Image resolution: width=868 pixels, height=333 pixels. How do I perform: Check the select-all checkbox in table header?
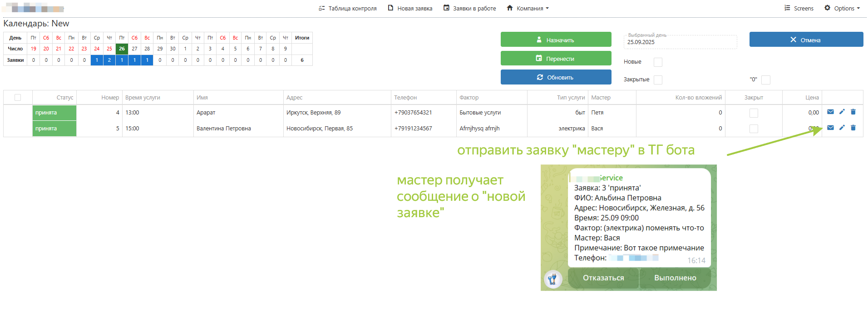pyautogui.click(x=18, y=97)
